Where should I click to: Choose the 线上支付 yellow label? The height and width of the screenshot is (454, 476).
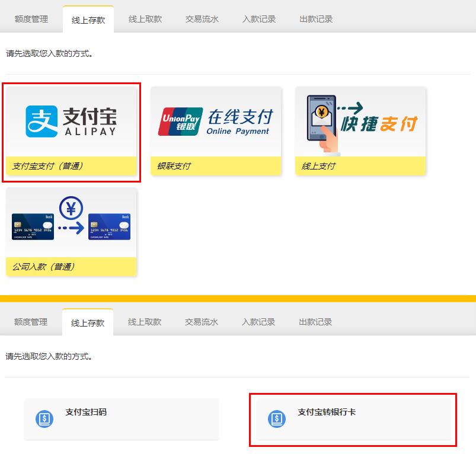360,166
